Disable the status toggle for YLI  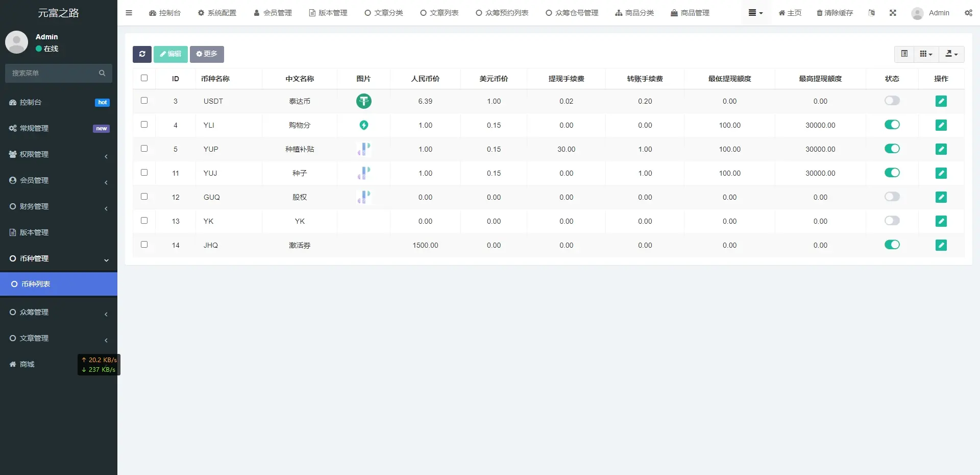coord(892,125)
